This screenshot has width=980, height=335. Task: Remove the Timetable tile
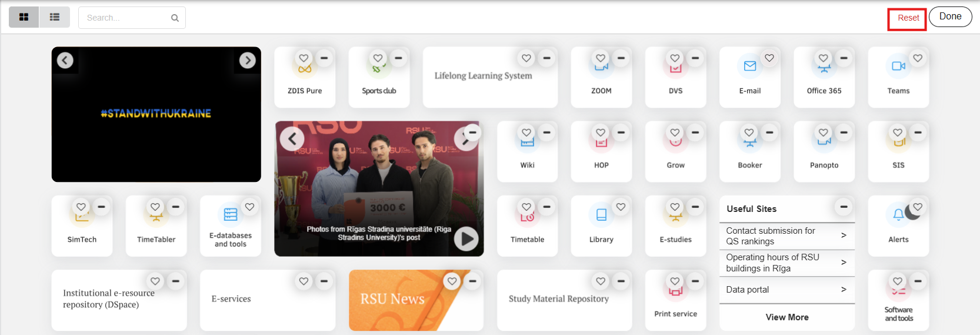coord(546,207)
